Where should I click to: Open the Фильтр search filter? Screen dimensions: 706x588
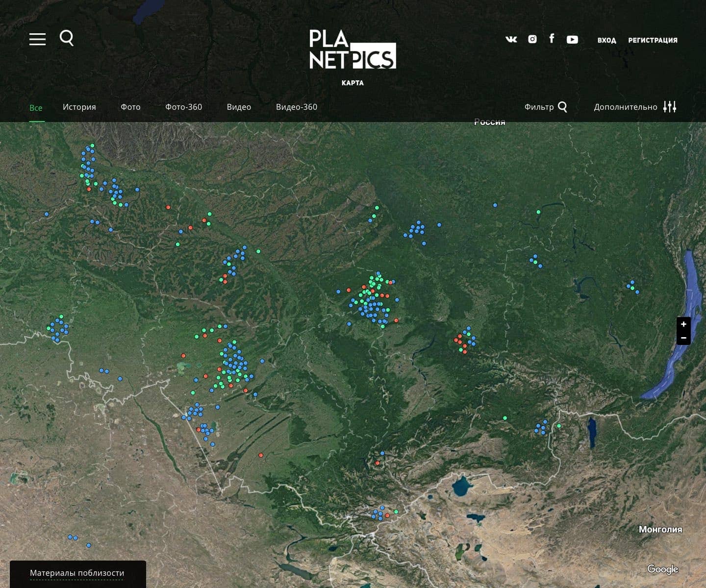click(x=545, y=107)
